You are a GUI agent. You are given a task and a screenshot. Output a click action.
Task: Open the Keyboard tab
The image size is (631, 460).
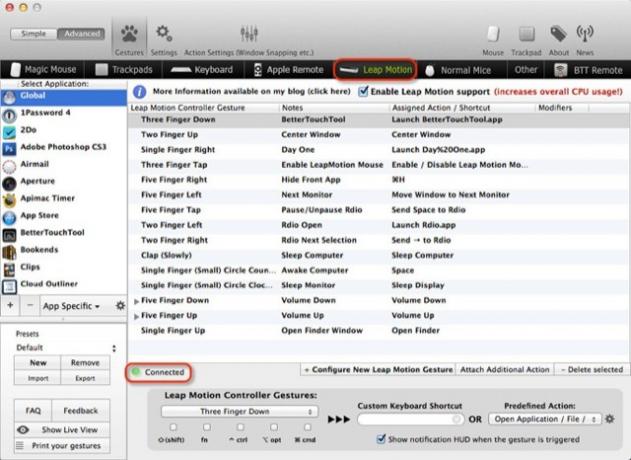coord(202,70)
